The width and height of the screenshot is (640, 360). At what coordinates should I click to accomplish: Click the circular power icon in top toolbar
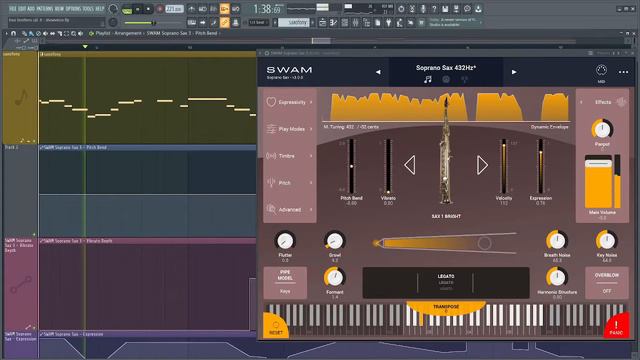tap(401, 9)
